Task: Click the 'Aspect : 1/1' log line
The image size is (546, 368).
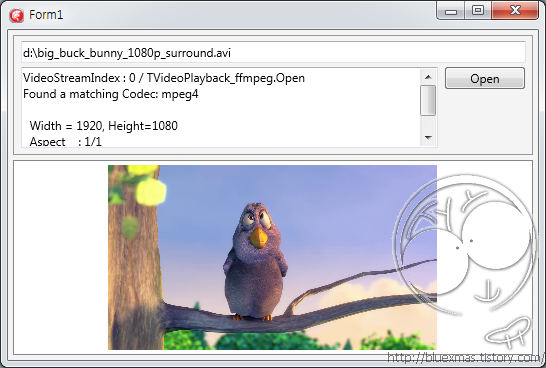Action: (x=65, y=142)
